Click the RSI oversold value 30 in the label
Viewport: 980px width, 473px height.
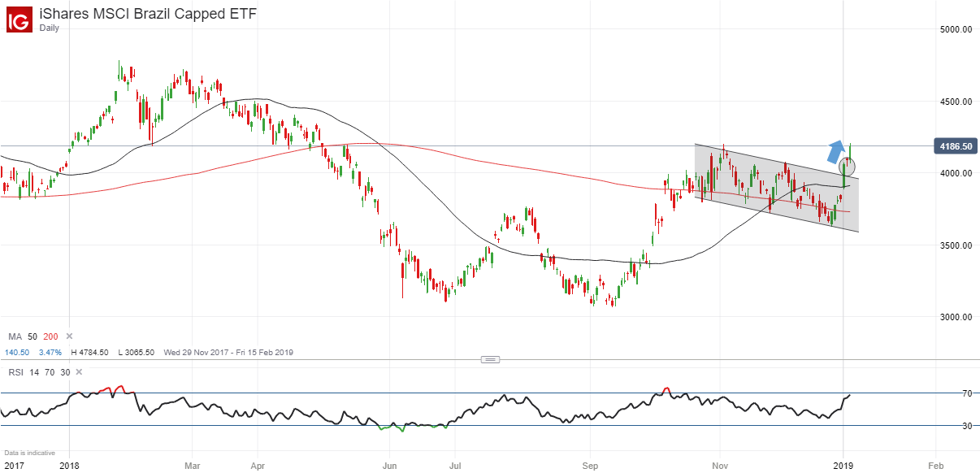coord(65,371)
